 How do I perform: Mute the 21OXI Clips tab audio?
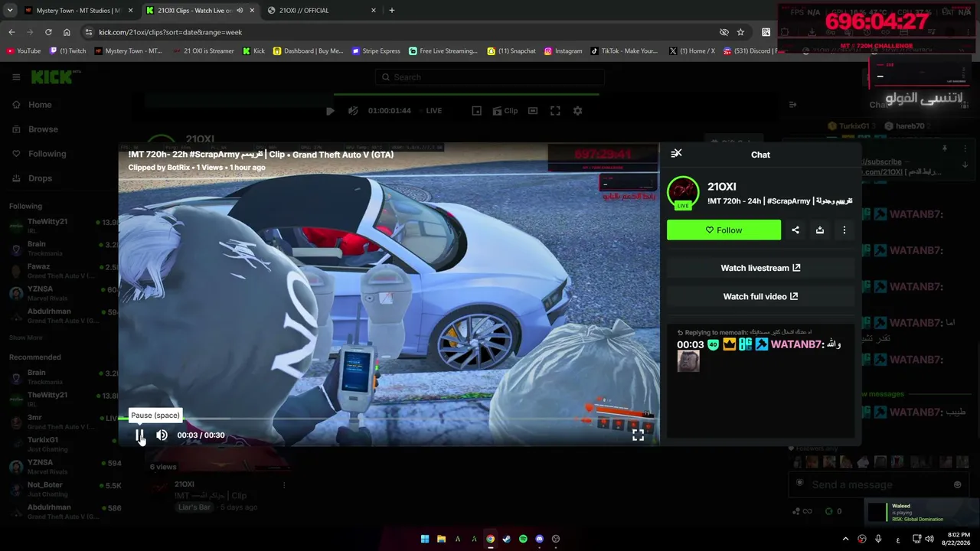pos(240,11)
